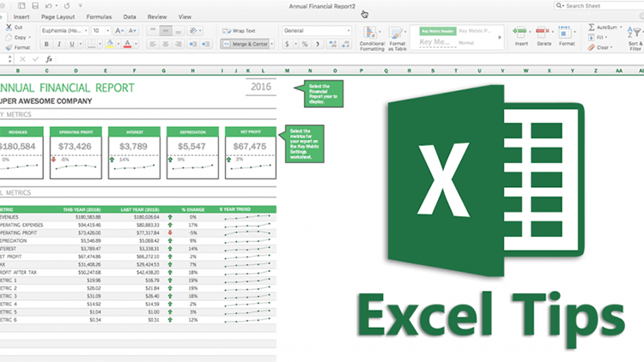Screen dimensions: 644x362
Task: Click the Clear eraser icon
Action: (592, 48)
